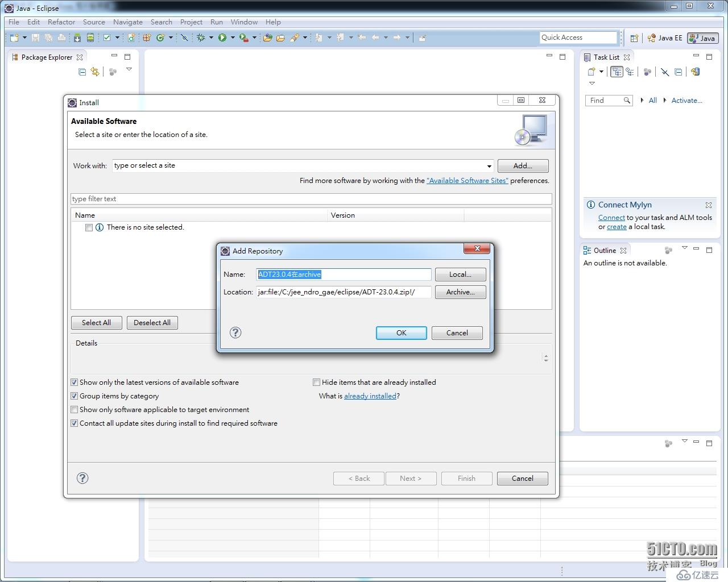Image resolution: width=728 pixels, height=582 pixels.
Task: Click the Open Task folder icon
Action: tap(280, 38)
